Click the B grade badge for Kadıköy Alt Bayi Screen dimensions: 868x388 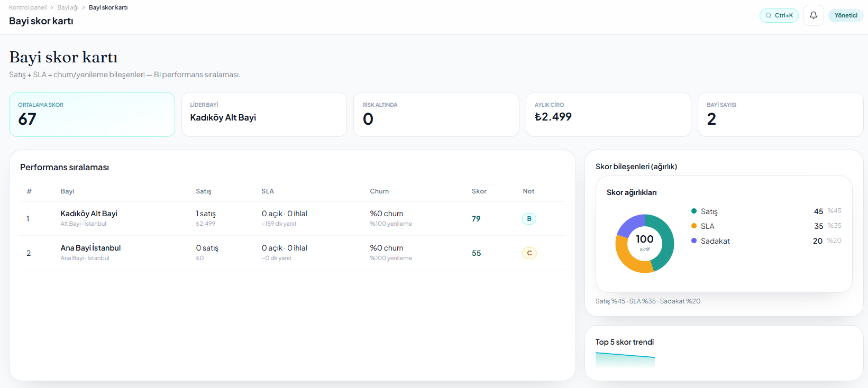coord(529,219)
